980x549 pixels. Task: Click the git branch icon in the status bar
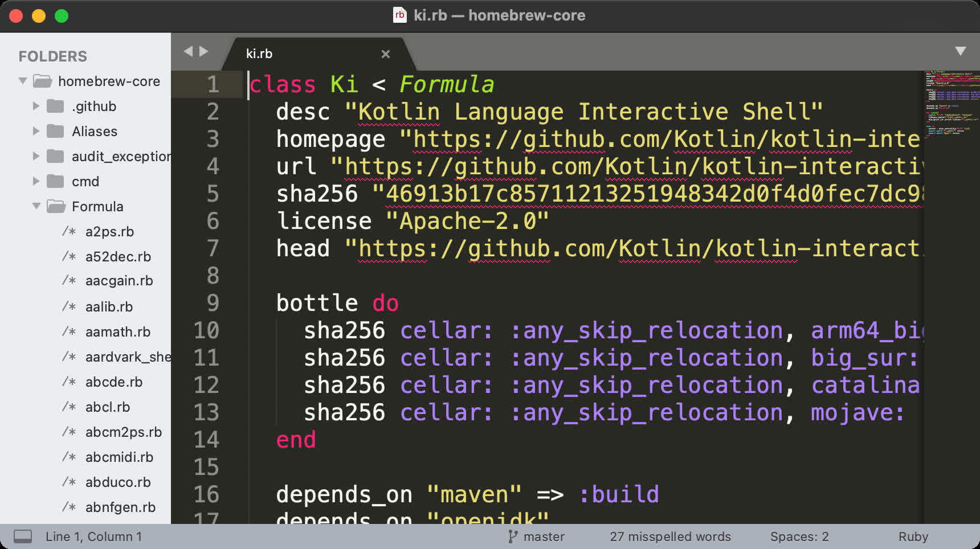click(512, 536)
